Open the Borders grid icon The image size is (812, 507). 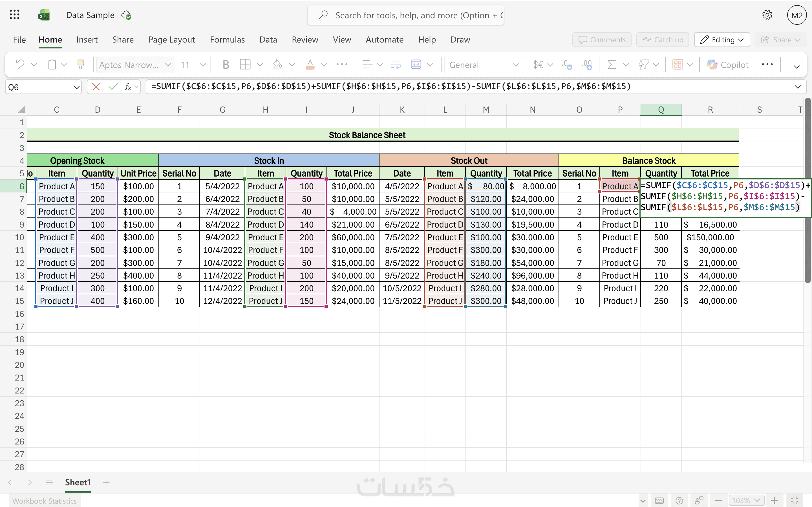click(245, 65)
